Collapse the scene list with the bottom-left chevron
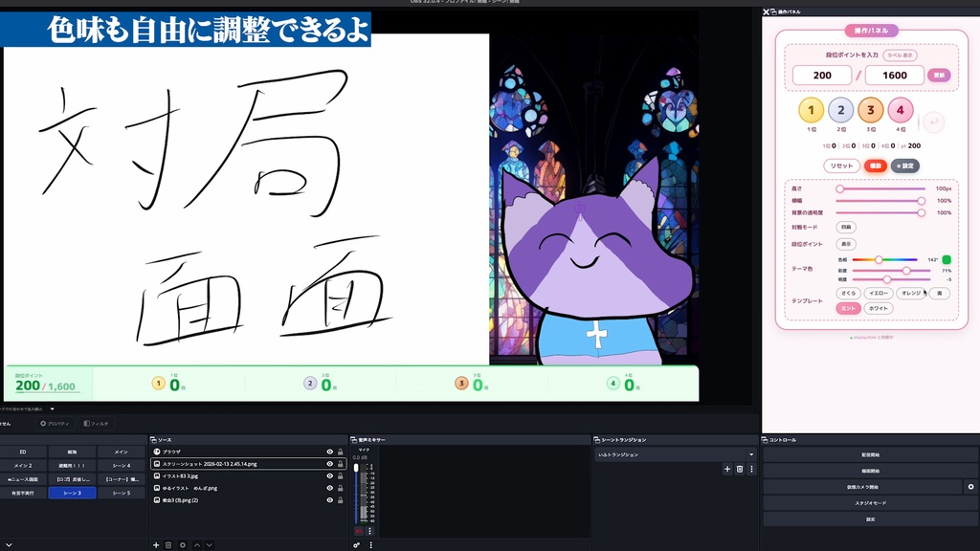 (x=9, y=545)
